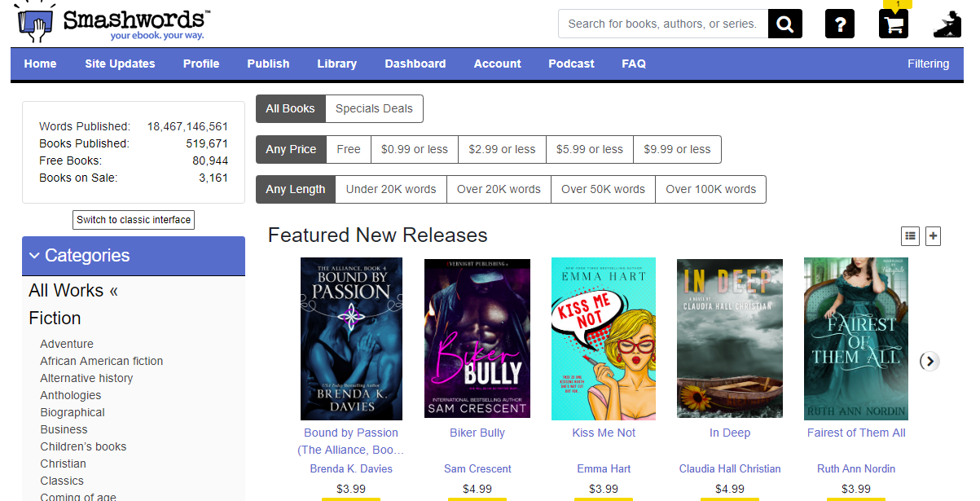Viewport: 980px width, 501px height.
Task: Click inside the book search field
Action: pos(660,24)
